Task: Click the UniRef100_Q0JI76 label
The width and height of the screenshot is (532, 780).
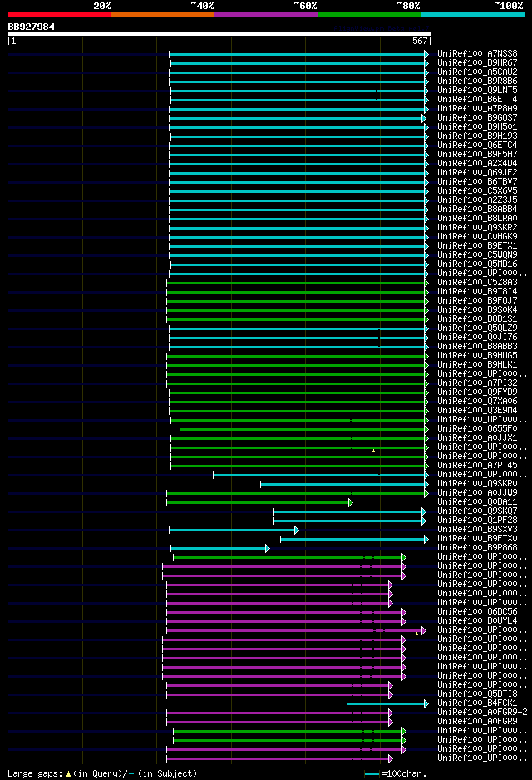Action: [x=477, y=338]
